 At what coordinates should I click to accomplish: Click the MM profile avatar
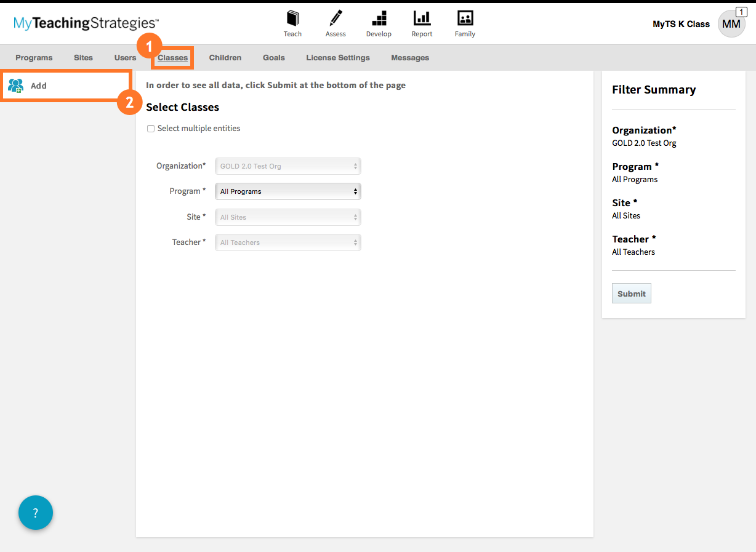[x=731, y=25]
